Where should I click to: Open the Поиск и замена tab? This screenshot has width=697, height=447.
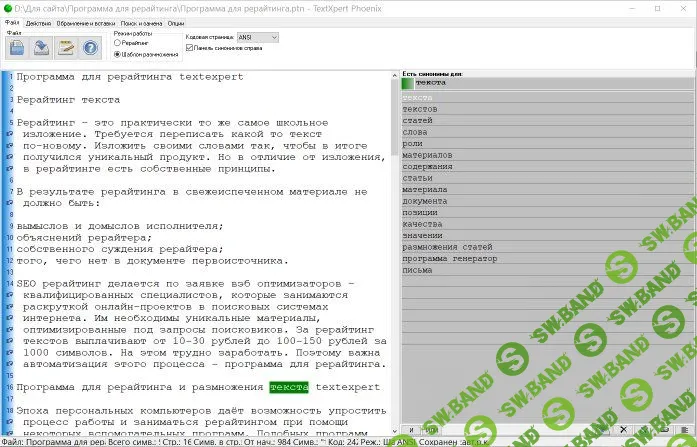pos(141,24)
